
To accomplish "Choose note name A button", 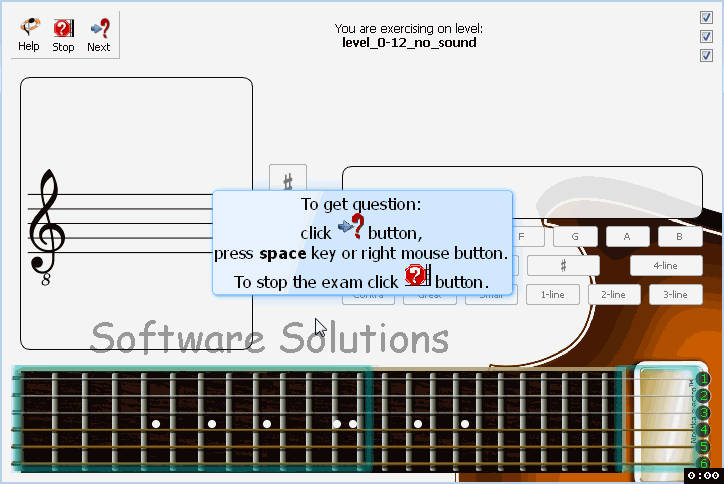I will 627,237.
